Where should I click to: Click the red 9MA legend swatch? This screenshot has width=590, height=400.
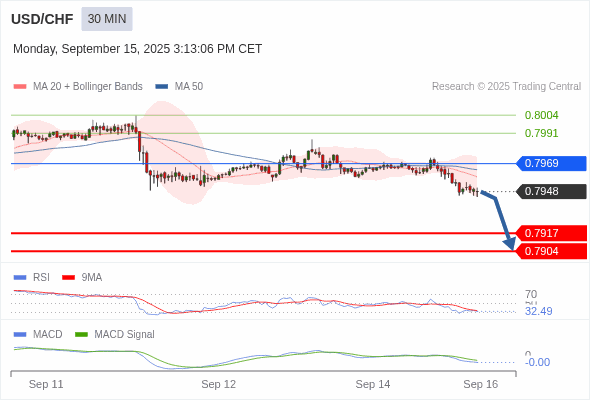tap(68, 278)
